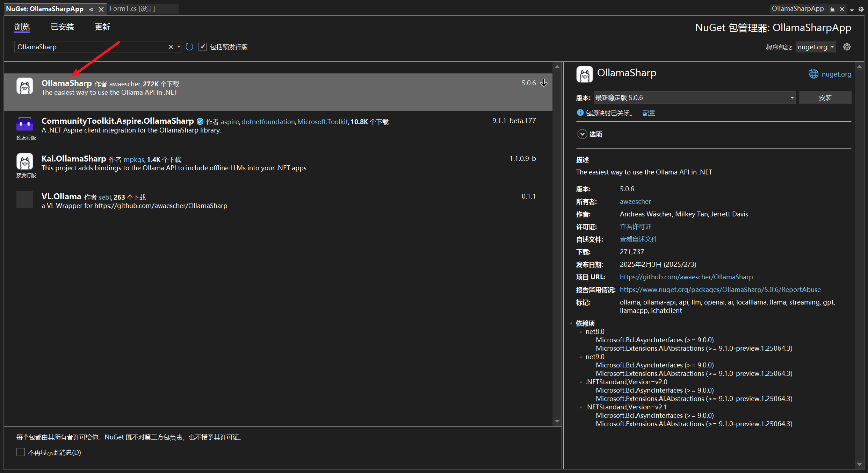Screen dimensions: 868x473
Task: Toggle the 包括预发行版 checkbox
Action: pyautogui.click(x=203, y=47)
